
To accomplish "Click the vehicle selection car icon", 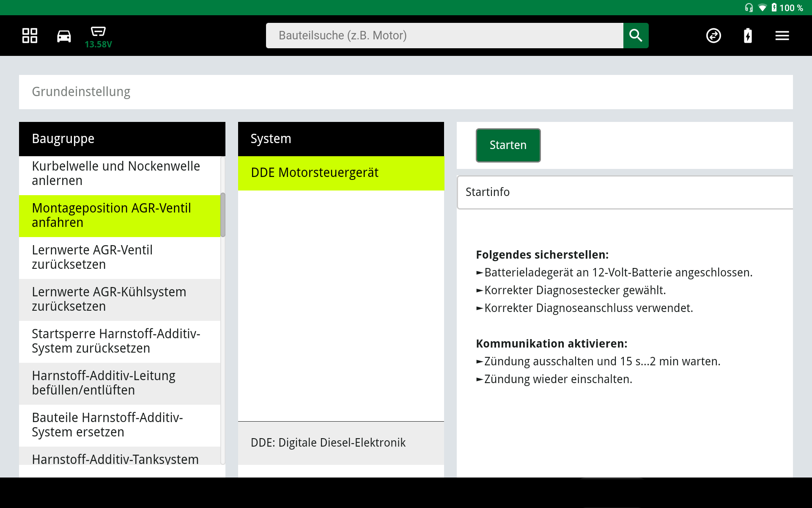I will (64, 36).
